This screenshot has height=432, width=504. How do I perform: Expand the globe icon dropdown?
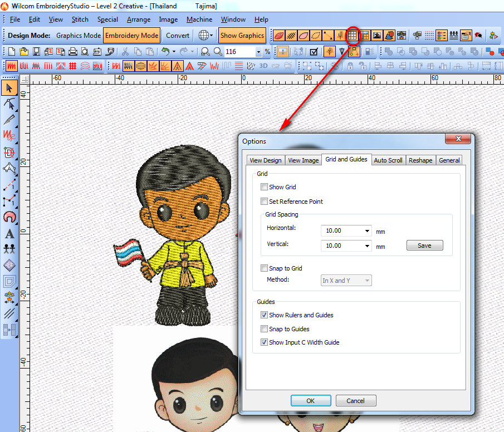pyautogui.click(x=211, y=36)
